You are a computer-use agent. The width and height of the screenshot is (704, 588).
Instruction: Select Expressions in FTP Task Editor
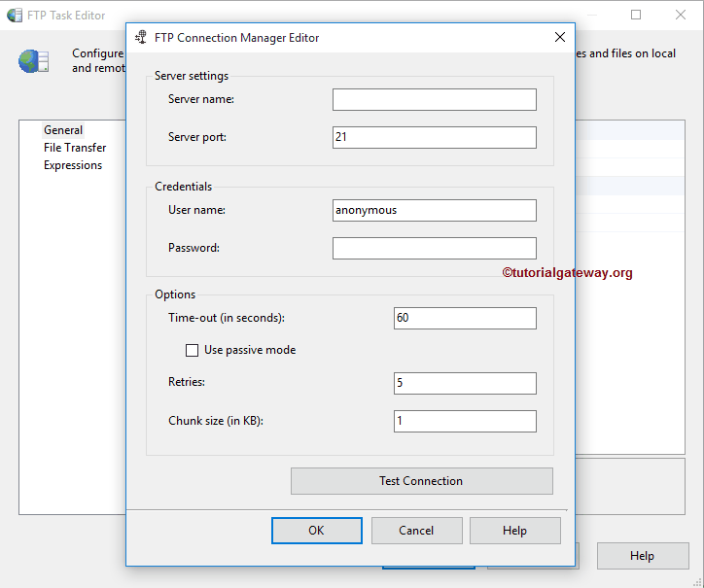point(73,165)
